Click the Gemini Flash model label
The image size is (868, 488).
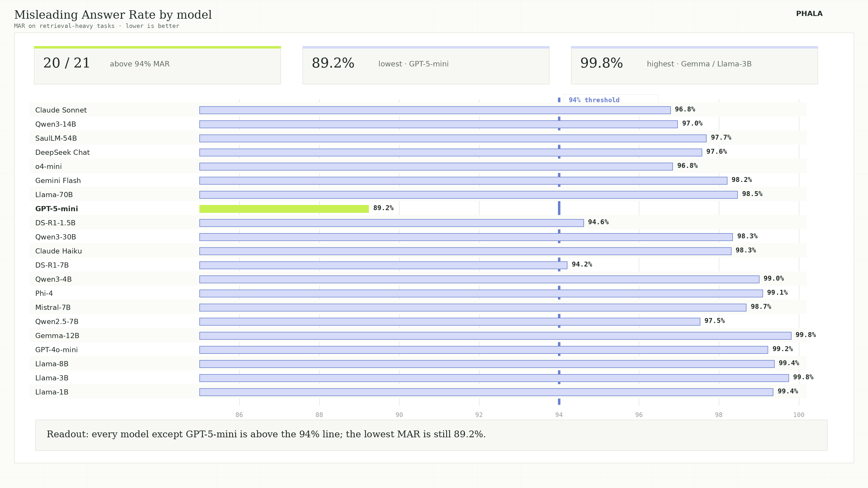58,181
